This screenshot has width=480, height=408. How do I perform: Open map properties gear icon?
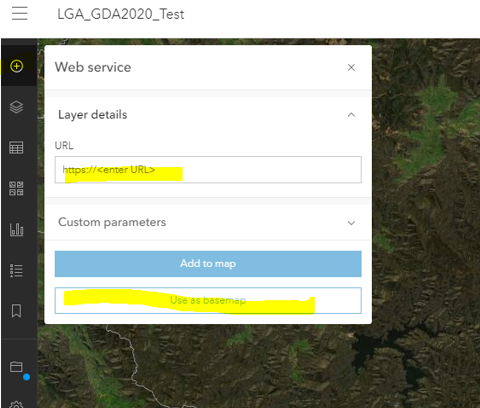16,404
